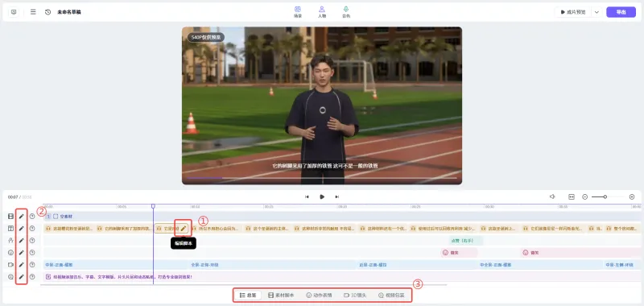644x306 pixels.
Task: Open help for the camera track
Action: pyautogui.click(x=32, y=264)
